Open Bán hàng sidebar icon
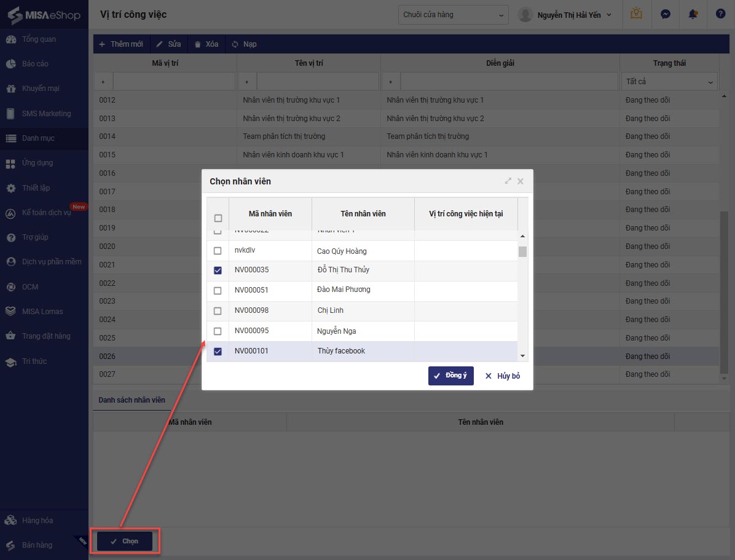Viewport: 735px width, 560px height. pos(11,545)
